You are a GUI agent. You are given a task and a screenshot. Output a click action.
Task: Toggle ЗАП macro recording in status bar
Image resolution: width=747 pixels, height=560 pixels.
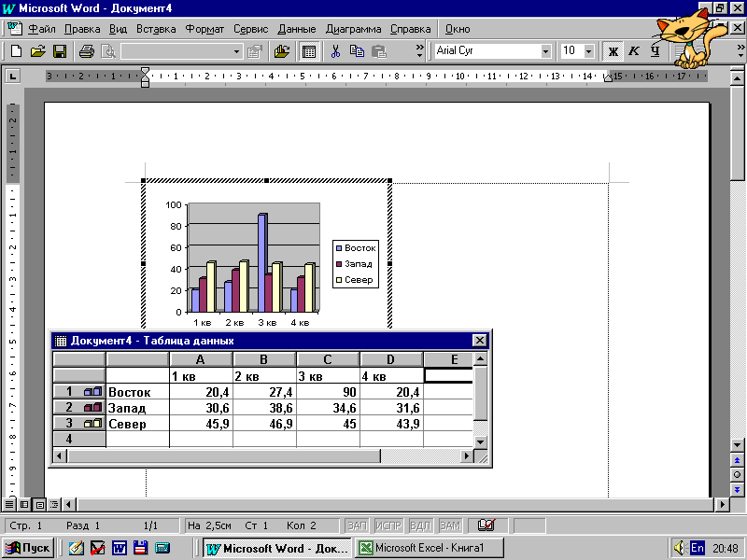pos(357,525)
